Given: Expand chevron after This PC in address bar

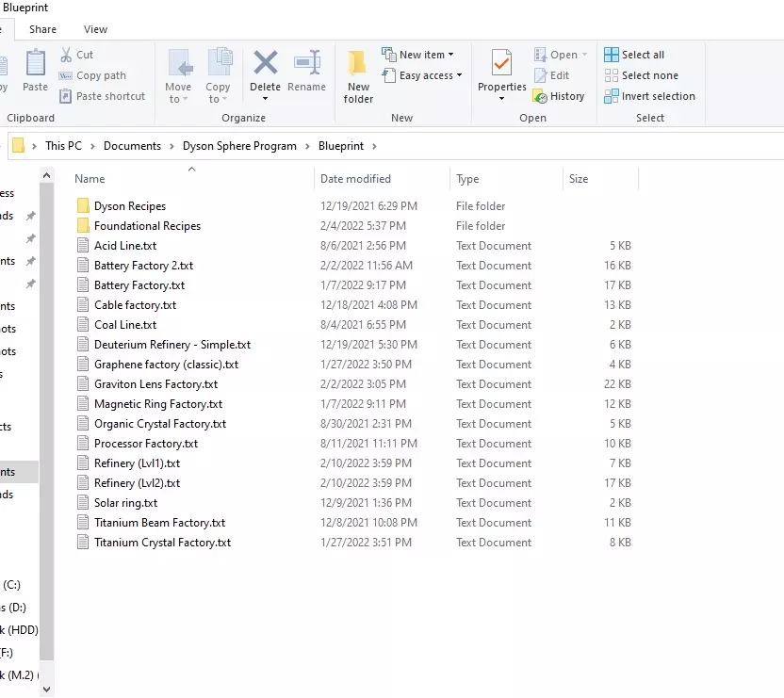Looking at the screenshot, I should click(92, 146).
